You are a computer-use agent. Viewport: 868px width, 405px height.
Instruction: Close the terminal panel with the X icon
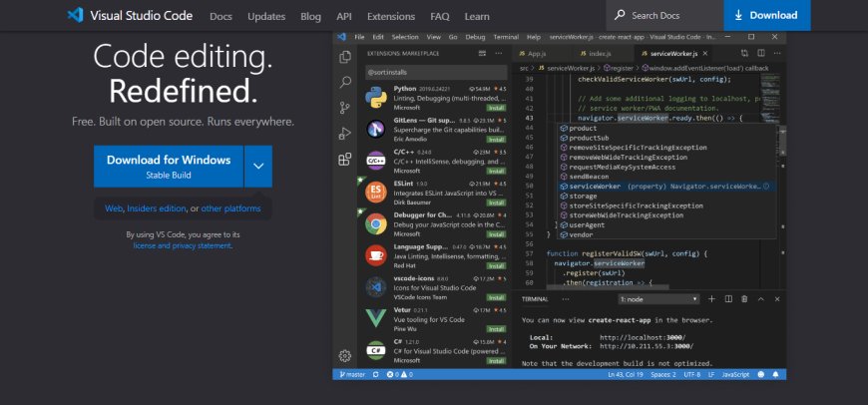[777, 299]
